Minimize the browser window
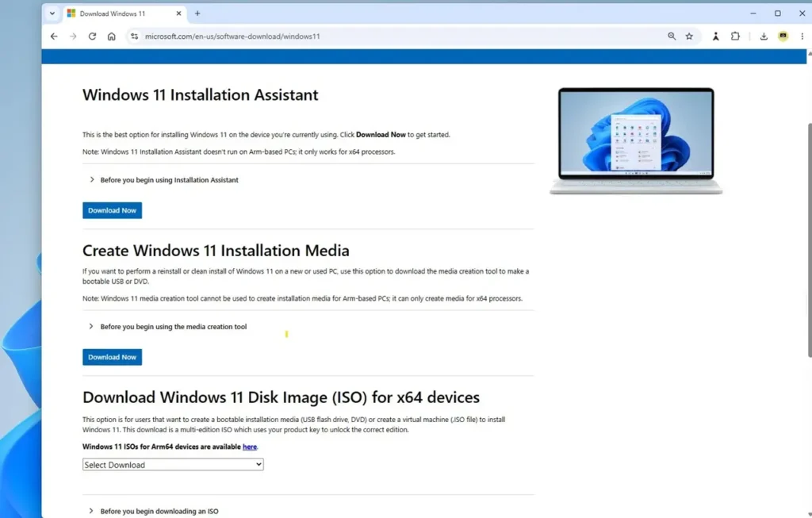This screenshot has width=812, height=518. (753, 13)
